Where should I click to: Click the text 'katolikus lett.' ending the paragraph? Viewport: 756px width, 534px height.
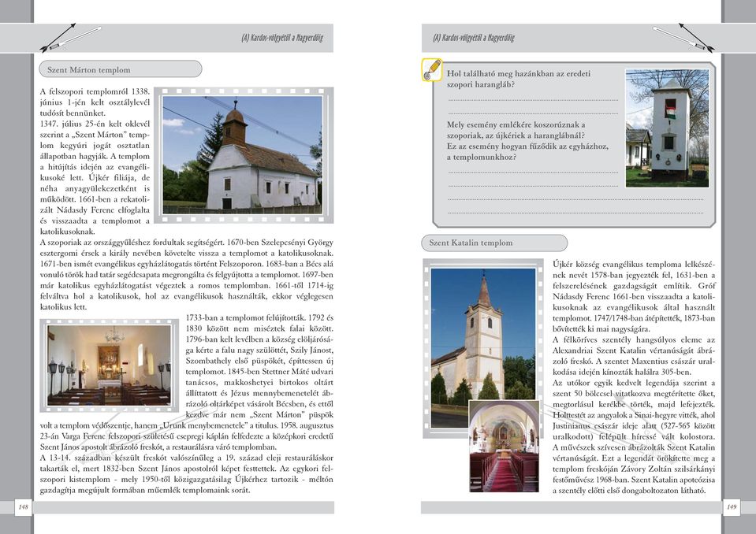pyautogui.click(x=63, y=306)
